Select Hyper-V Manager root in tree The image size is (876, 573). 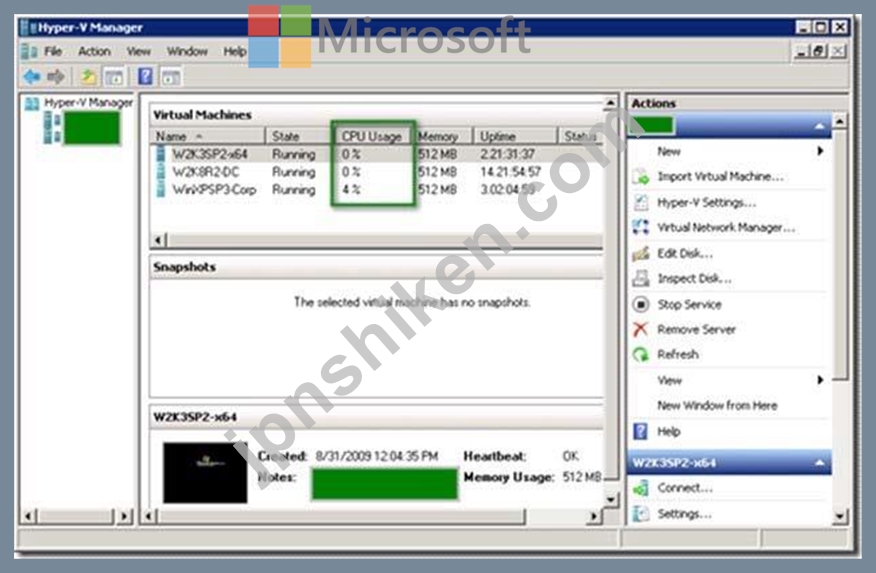pyautogui.click(x=88, y=103)
